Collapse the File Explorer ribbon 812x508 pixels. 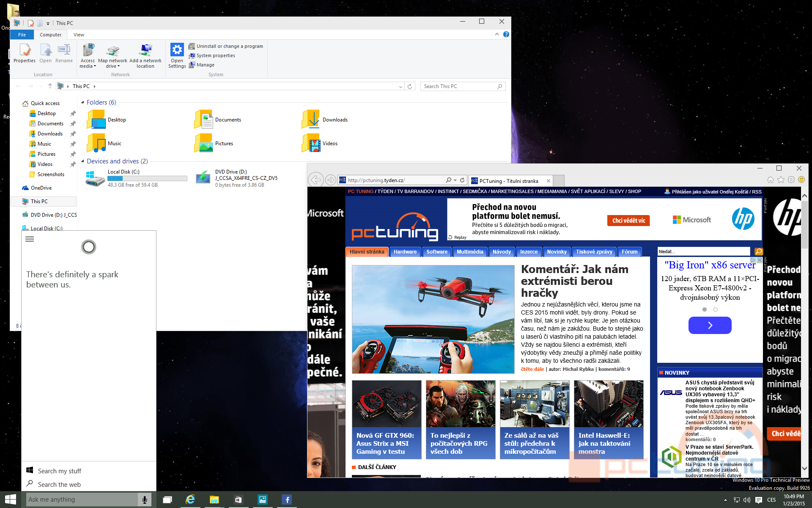click(497, 34)
